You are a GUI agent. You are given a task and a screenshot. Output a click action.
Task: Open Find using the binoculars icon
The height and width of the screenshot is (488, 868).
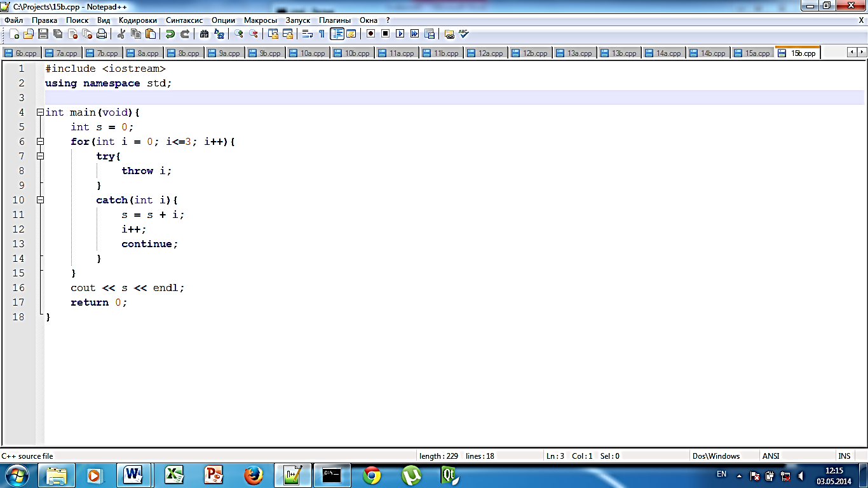tap(204, 34)
